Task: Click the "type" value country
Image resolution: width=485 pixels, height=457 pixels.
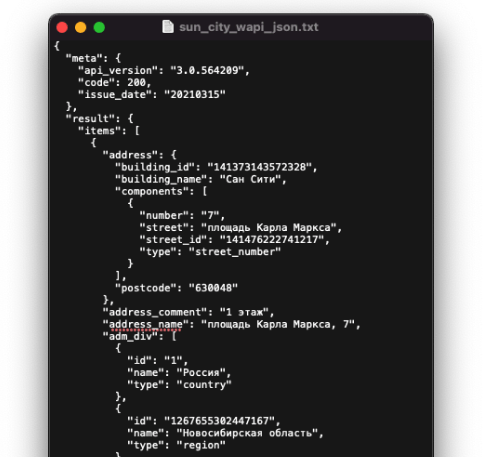Action: point(204,385)
